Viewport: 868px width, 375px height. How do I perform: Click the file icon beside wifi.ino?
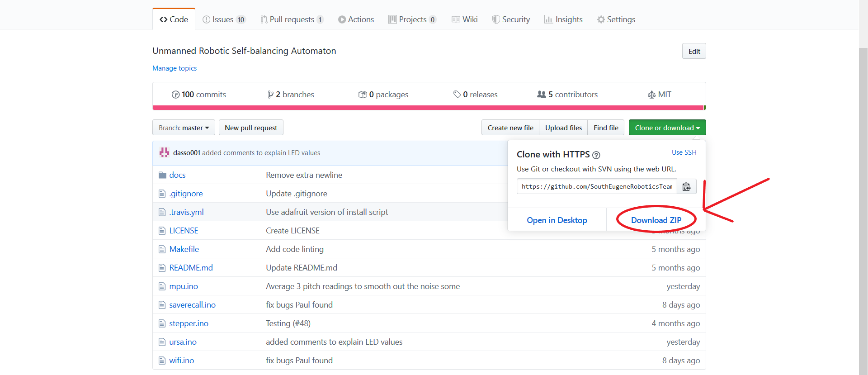click(162, 361)
